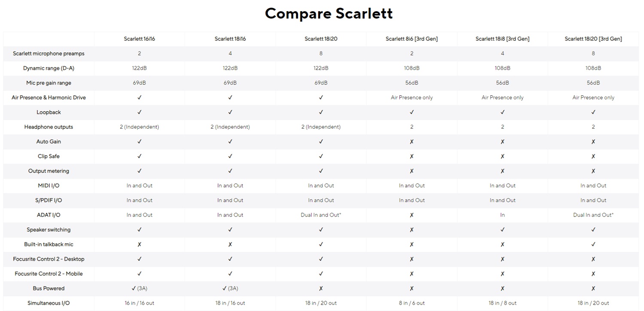Click the Air Presence & Harmonic Drive row label
The height and width of the screenshot is (311, 644).
pyautogui.click(x=49, y=98)
